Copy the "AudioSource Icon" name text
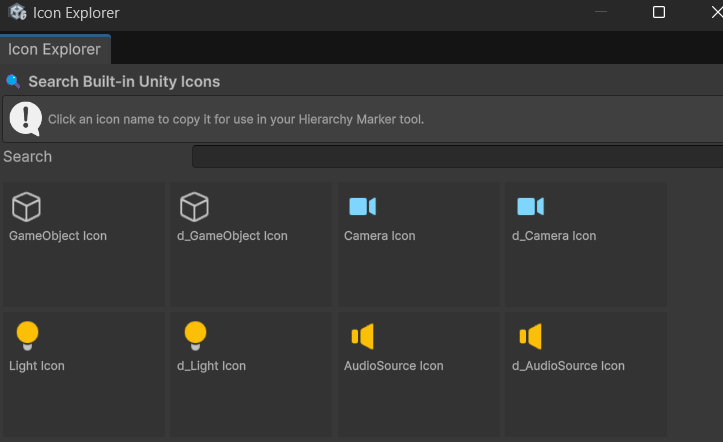 coord(394,366)
